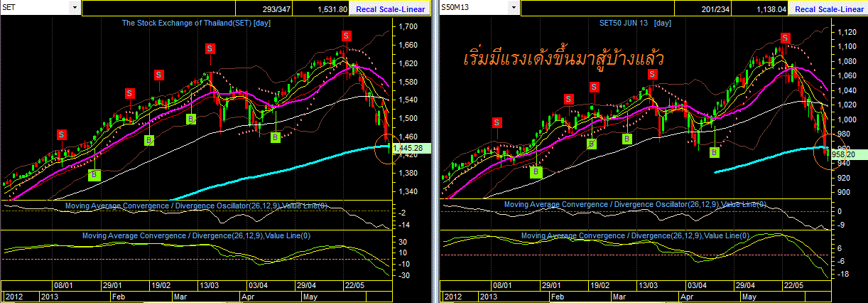Click Recal Scale-Linear on the SET chart
The height and width of the screenshot is (303, 868).
point(391,9)
